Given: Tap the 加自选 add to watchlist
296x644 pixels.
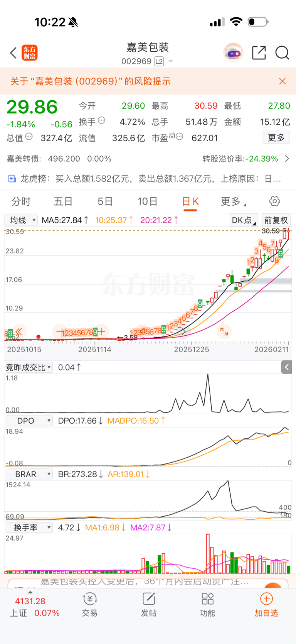Looking at the screenshot, I should pos(266,605).
